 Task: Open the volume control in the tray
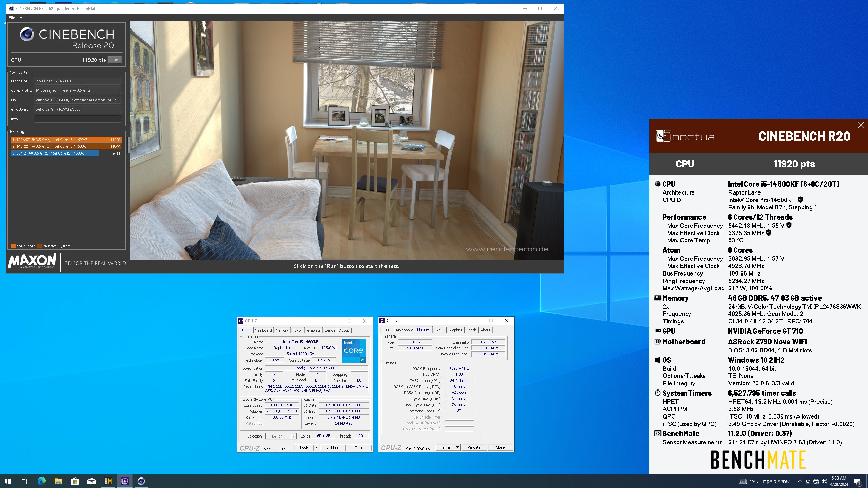coord(824,481)
